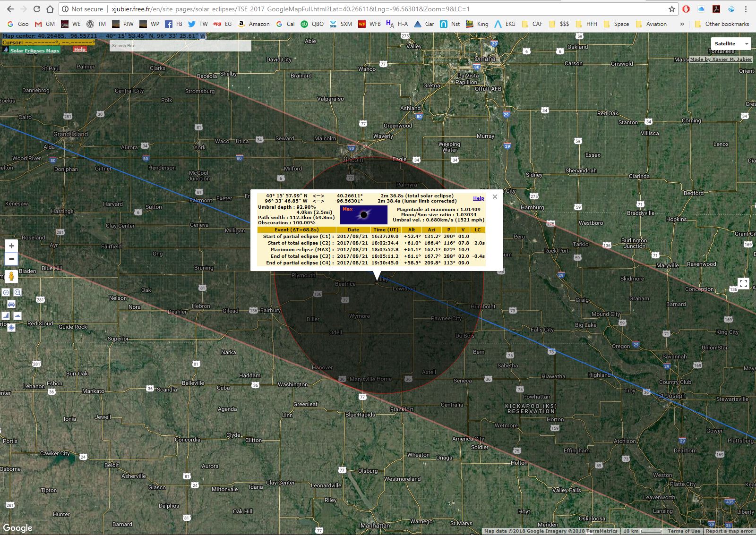Click the eclipse Max thumbnail image

pos(363,215)
